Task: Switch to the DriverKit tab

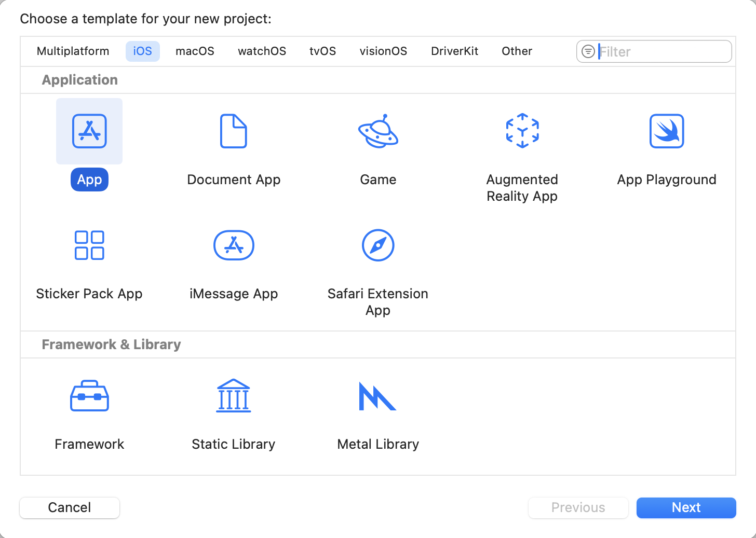Action: click(455, 51)
